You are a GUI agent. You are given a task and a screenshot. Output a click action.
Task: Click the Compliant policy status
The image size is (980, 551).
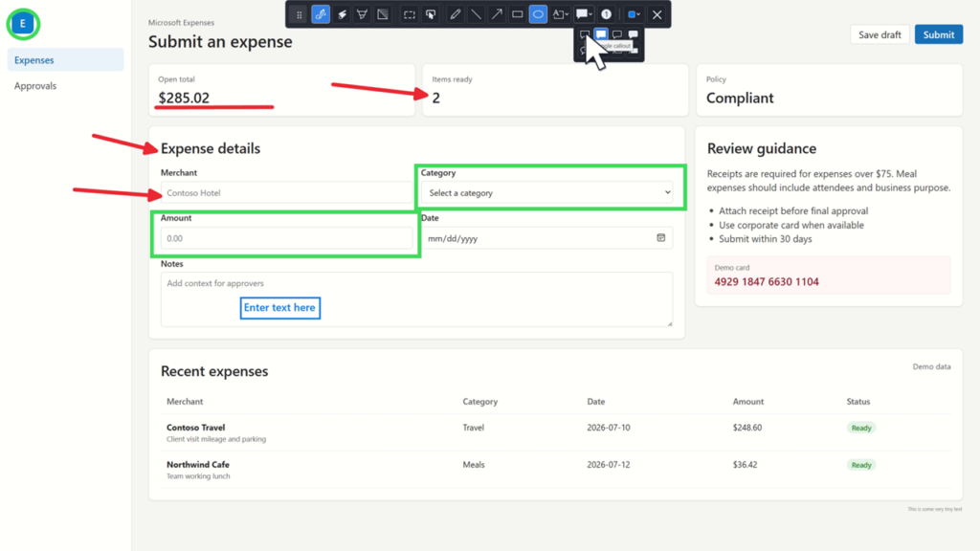(740, 98)
